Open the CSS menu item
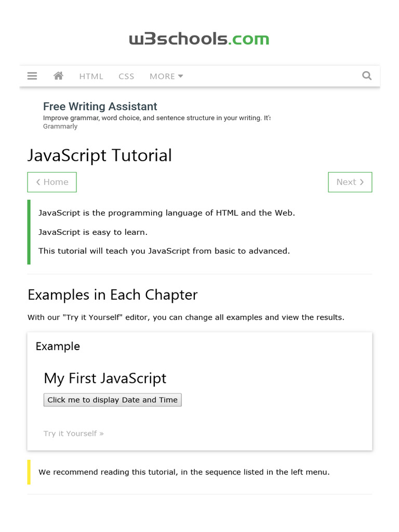399x532 pixels. tap(126, 76)
